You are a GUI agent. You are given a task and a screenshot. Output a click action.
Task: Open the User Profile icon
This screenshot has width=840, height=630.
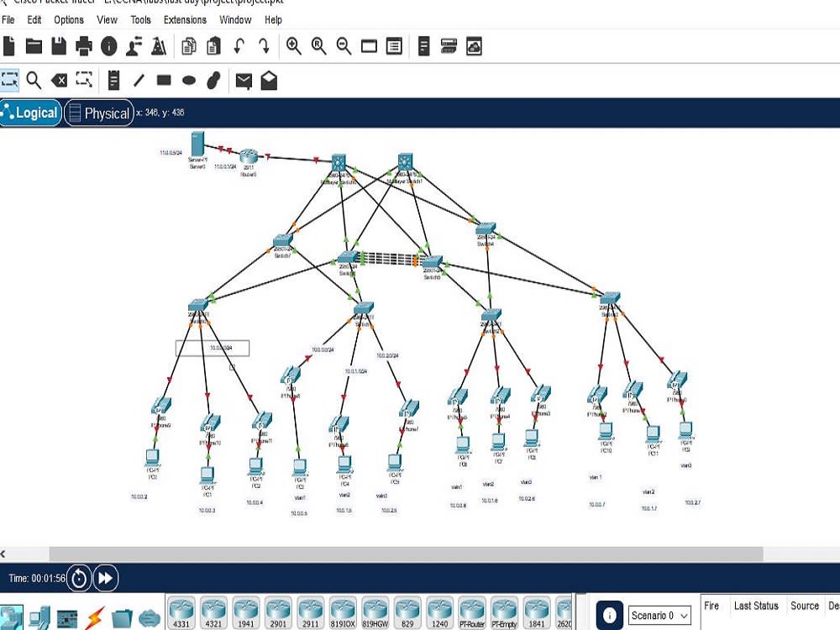[x=134, y=46]
